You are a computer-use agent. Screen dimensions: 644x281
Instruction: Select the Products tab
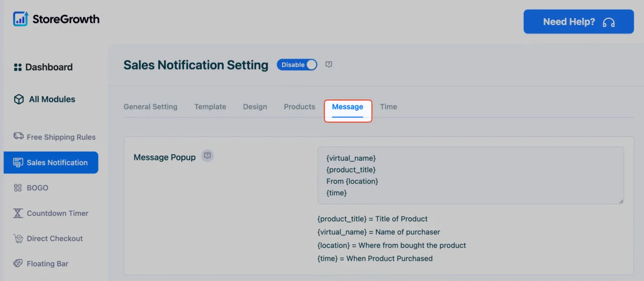299,107
